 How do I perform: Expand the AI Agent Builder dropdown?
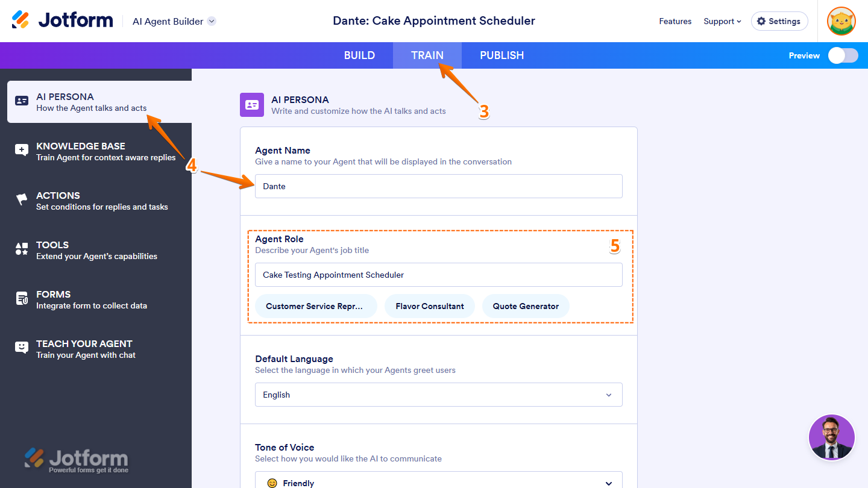coord(212,21)
